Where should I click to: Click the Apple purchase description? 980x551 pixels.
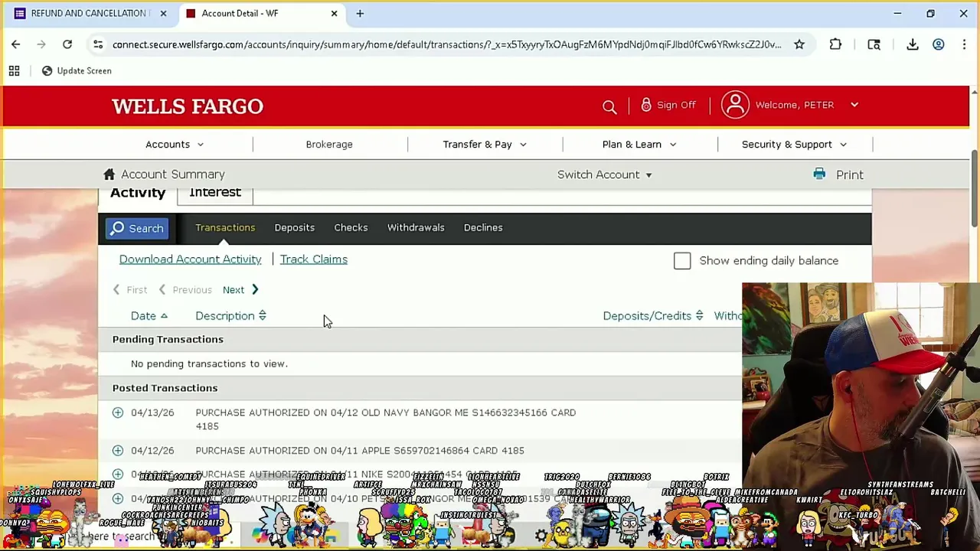[360, 451]
